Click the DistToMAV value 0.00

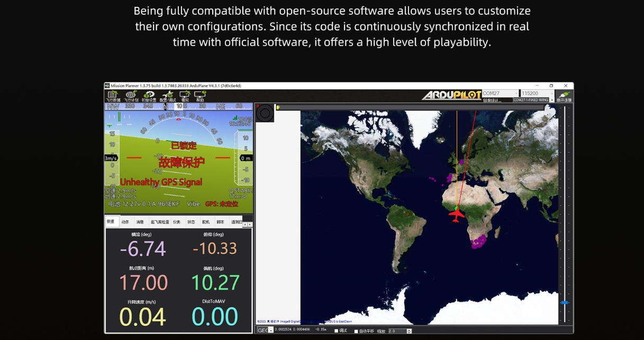[215, 316]
